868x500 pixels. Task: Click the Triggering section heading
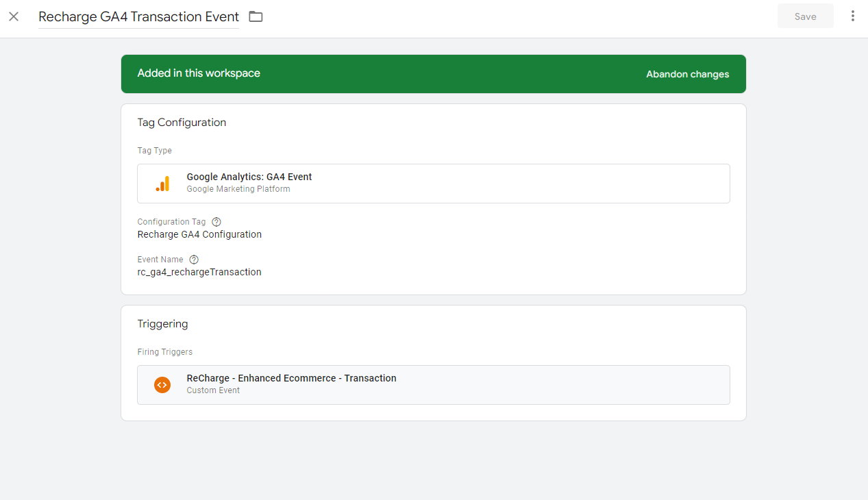click(x=162, y=324)
